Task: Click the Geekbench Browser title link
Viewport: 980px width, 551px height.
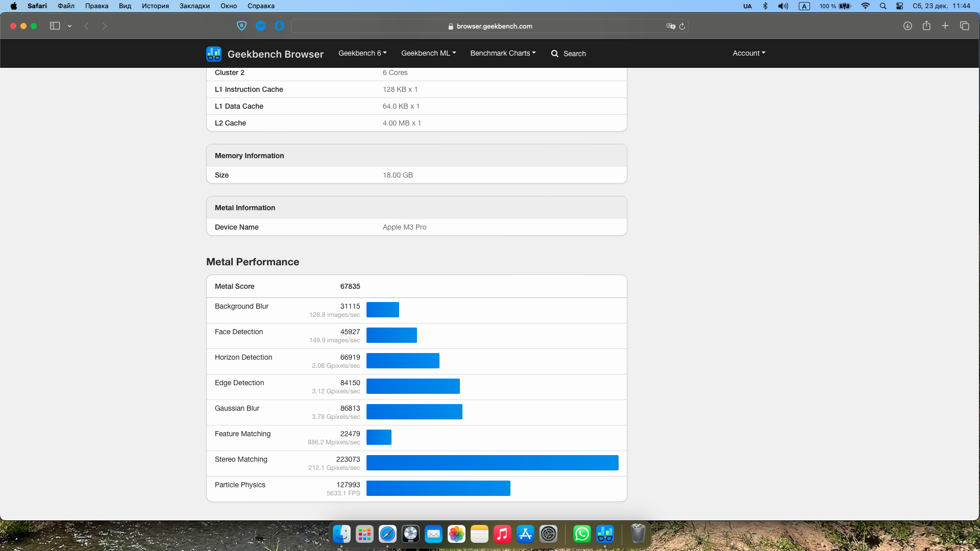Action: [x=275, y=54]
